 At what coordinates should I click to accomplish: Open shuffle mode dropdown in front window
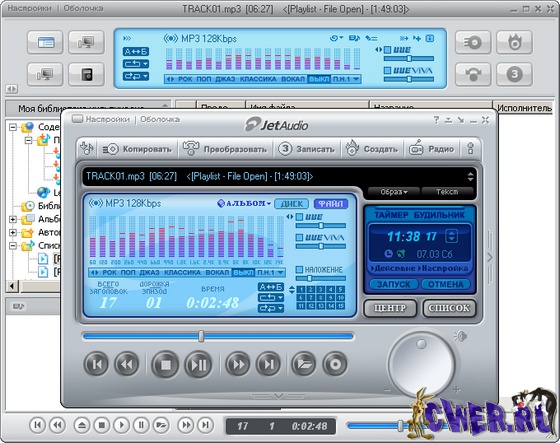pos(271,308)
